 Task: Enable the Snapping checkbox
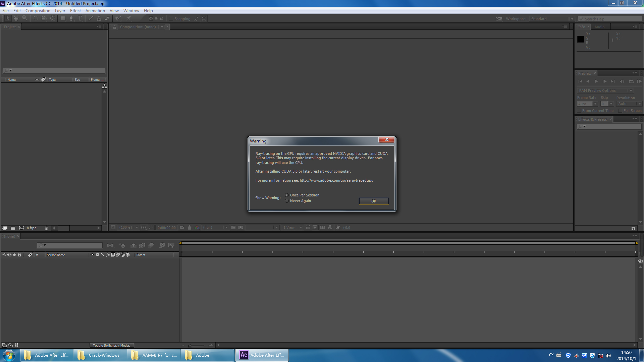click(171, 19)
